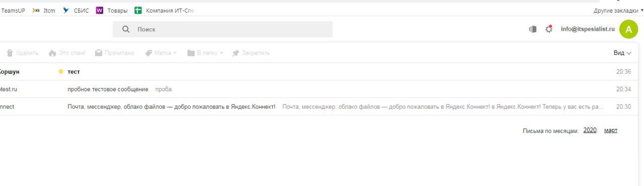Viewport: 644px width, 186px height.
Task: Click the 20:34 timestamp
Action: (623, 89)
